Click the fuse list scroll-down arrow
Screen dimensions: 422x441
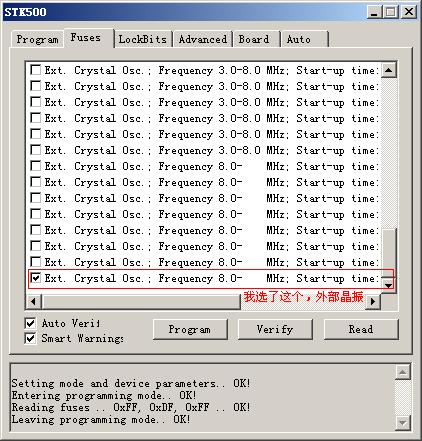click(x=389, y=285)
